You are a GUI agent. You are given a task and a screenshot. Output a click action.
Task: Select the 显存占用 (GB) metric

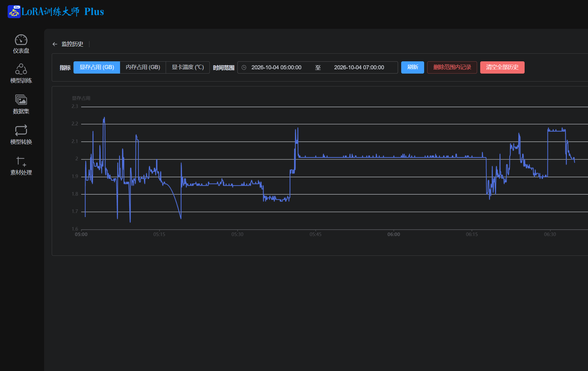[97, 67]
